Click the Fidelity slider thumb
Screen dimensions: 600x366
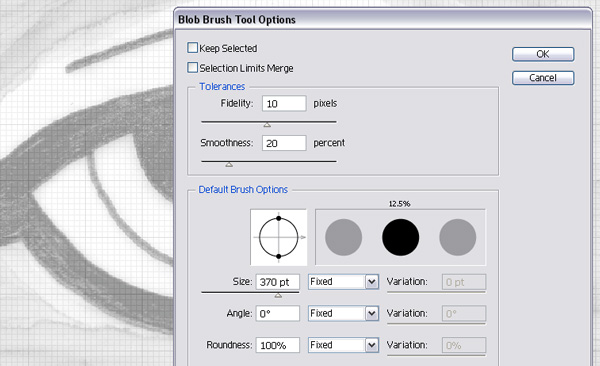(x=267, y=125)
